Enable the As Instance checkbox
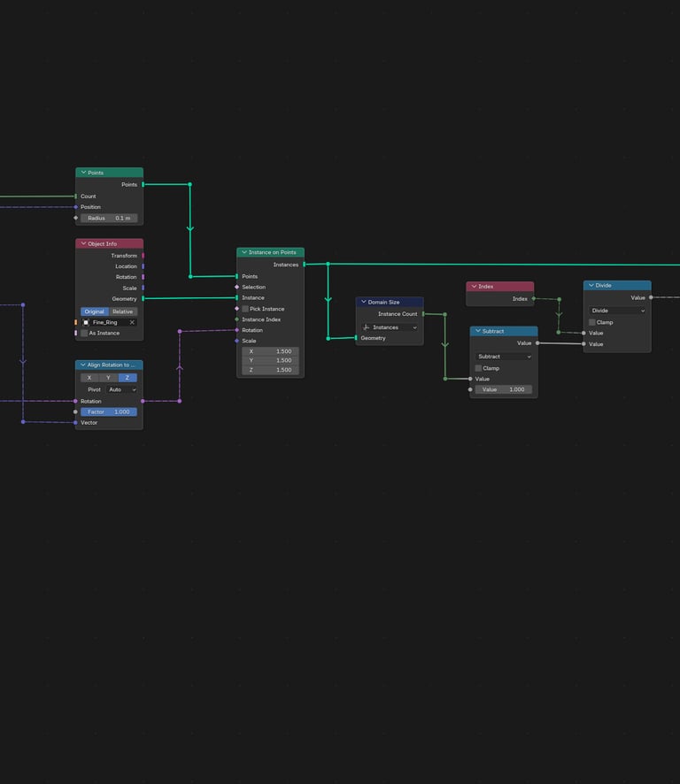The image size is (680, 784). 84,333
